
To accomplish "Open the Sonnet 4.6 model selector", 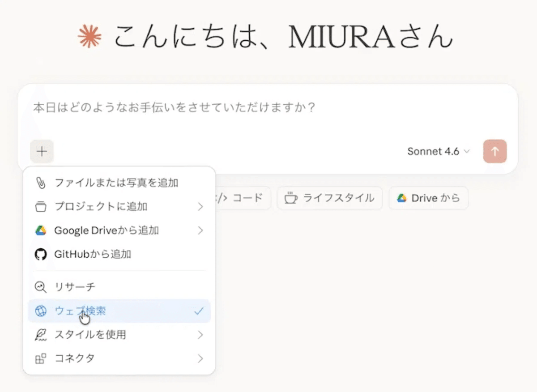I will (438, 151).
